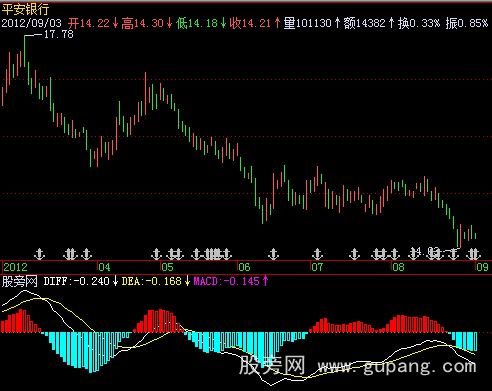This screenshot has height=391, width=492.
Task: Click the volume 量101130 readout
Action: coord(307,23)
